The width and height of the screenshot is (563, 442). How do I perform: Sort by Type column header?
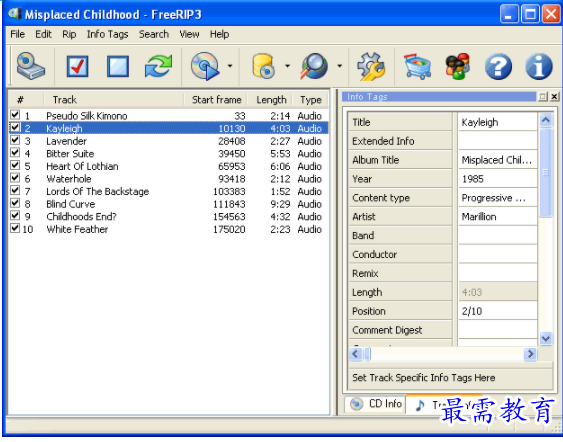click(311, 99)
